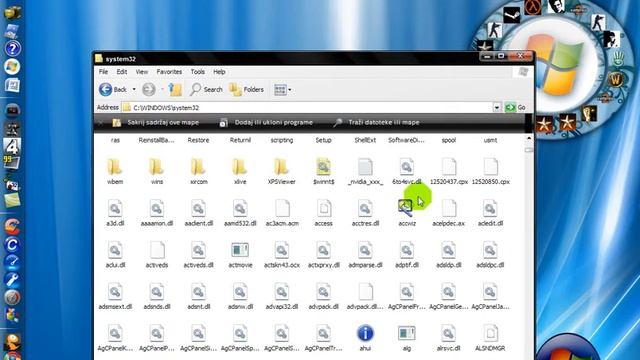
Task: Select the ALSNDMGR file
Action: point(490,338)
